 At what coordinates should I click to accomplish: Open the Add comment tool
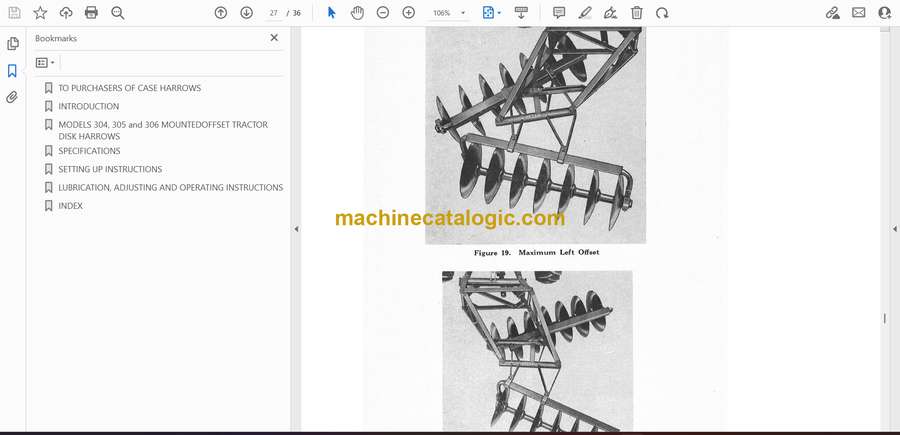[559, 13]
